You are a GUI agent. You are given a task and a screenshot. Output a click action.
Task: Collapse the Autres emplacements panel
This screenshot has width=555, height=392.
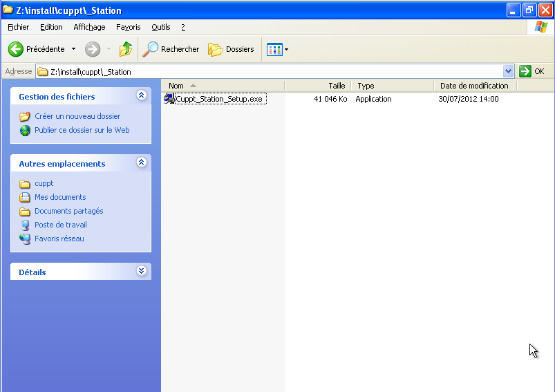click(x=142, y=163)
